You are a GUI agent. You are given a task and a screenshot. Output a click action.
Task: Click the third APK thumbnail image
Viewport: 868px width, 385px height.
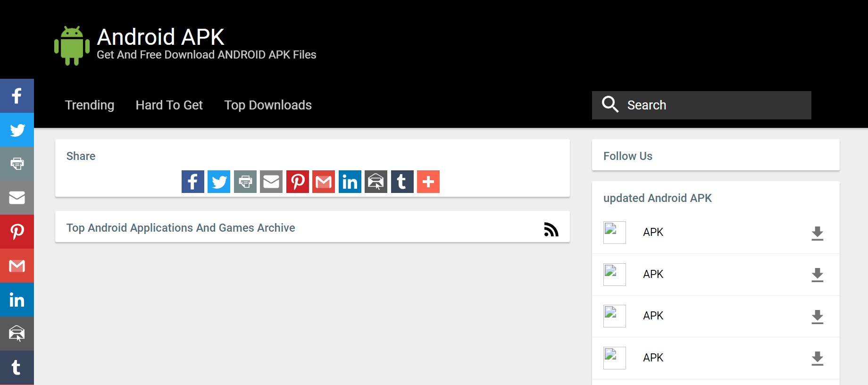614,316
